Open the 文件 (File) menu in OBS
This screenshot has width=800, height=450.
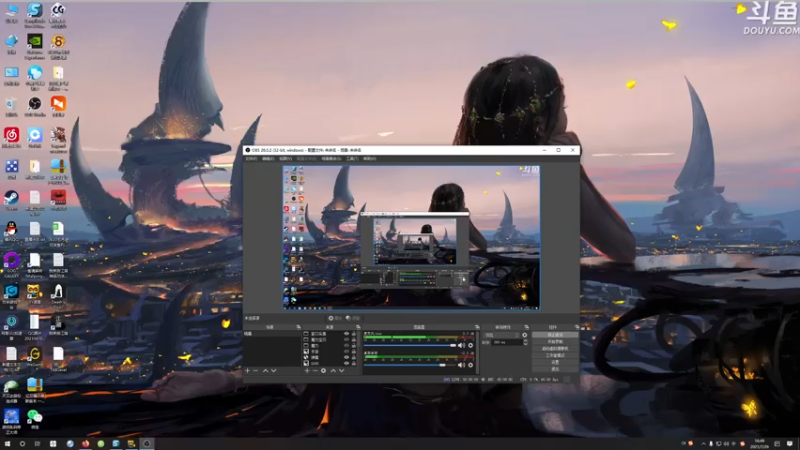pos(252,159)
